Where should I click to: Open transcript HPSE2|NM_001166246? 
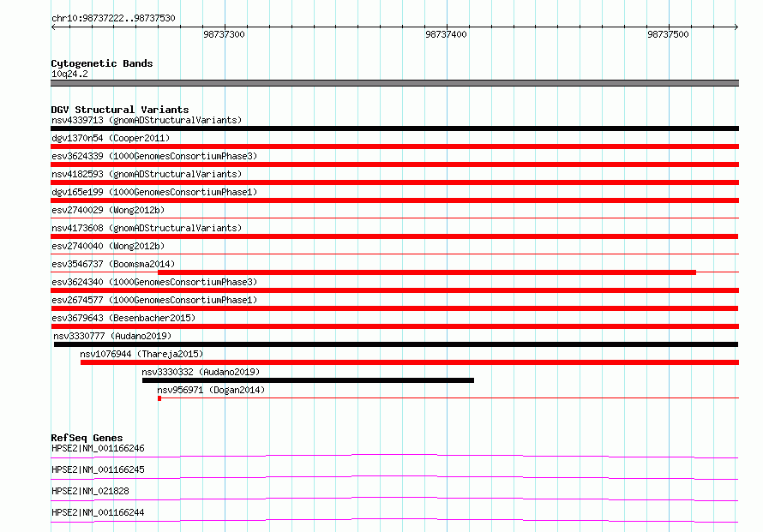pyautogui.click(x=98, y=448)
